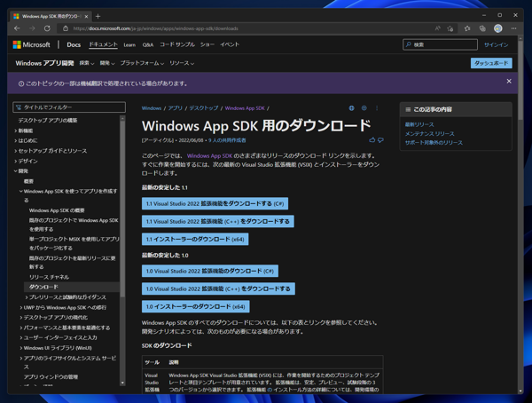Open the browser profile avatar
Image resolution: width=532 pixels, height=403 pixels.
[498, 28]
